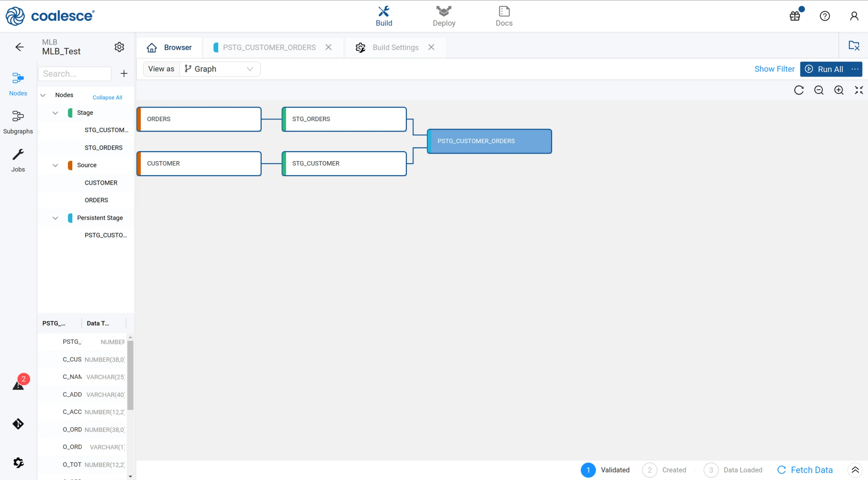Zoom in on the graph

pos(839,90)
